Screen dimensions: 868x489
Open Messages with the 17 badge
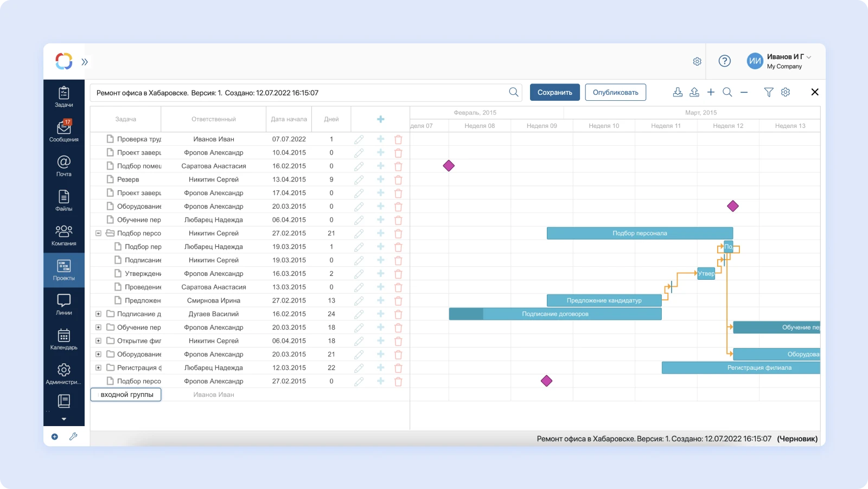click(x=63, y=131)
